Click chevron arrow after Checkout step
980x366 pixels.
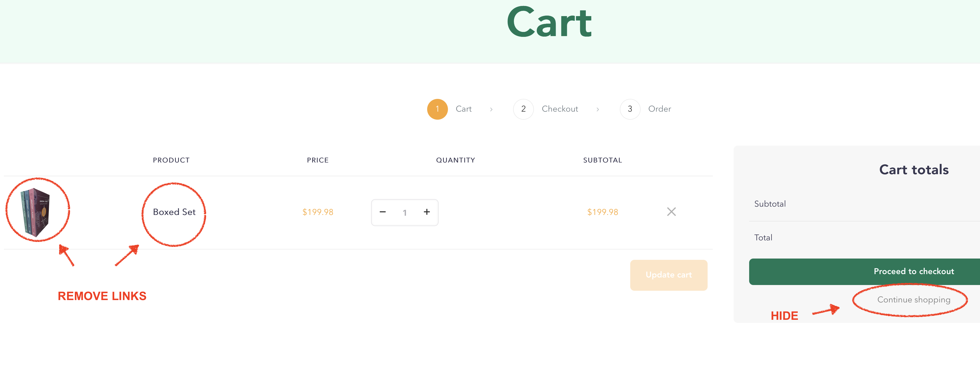click(598, 110)
